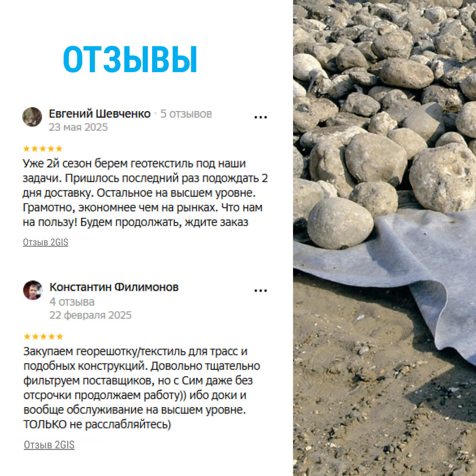Click the date 22 февраля 2025
476x476 pixels.
pos(90,315)
